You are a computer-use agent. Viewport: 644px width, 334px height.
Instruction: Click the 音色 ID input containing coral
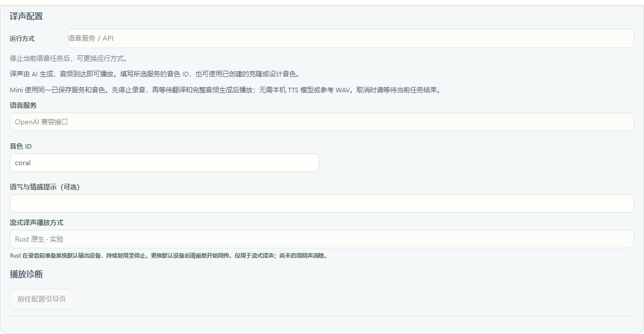[164, 163]
